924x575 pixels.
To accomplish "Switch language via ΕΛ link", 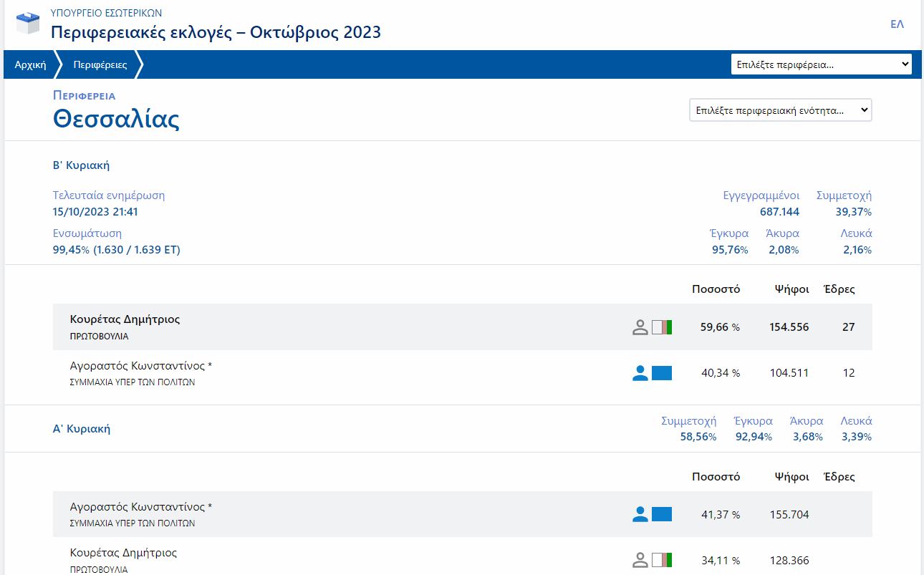I will point(897,24).
